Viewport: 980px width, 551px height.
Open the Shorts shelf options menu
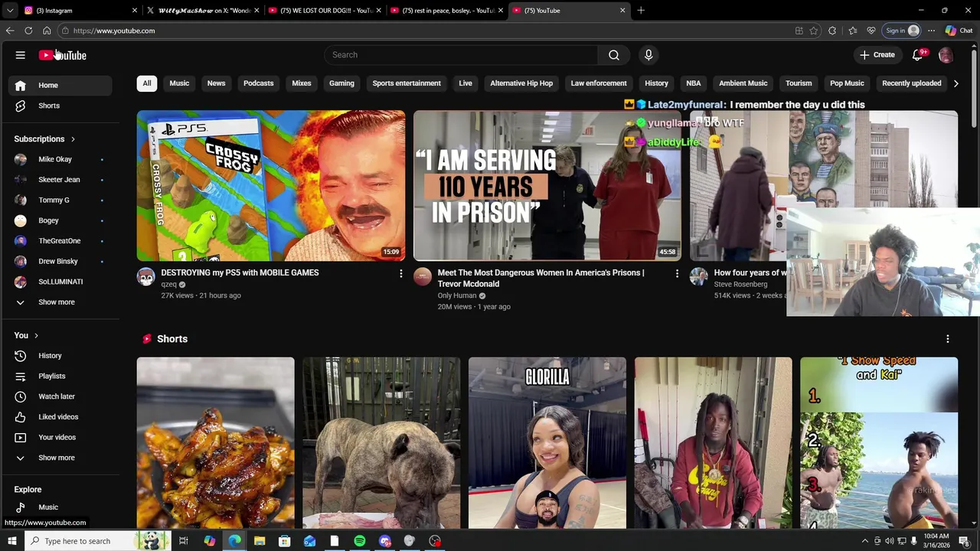947,339
